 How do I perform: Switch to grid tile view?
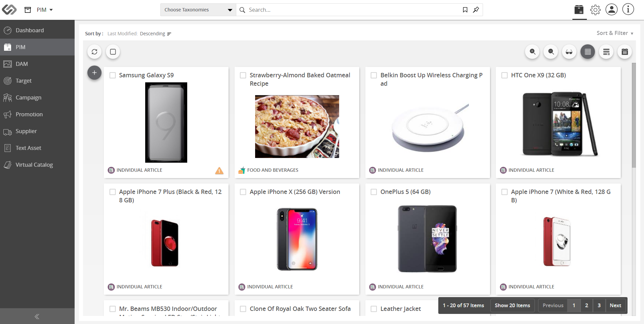(588, 52)
